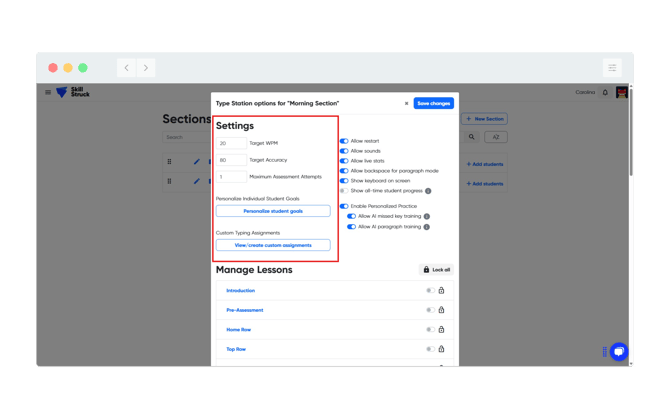Click info icon next to AI paragraph training
Image resolution: width=670 pixels, height=418 pixels.
tap(426, 227)
